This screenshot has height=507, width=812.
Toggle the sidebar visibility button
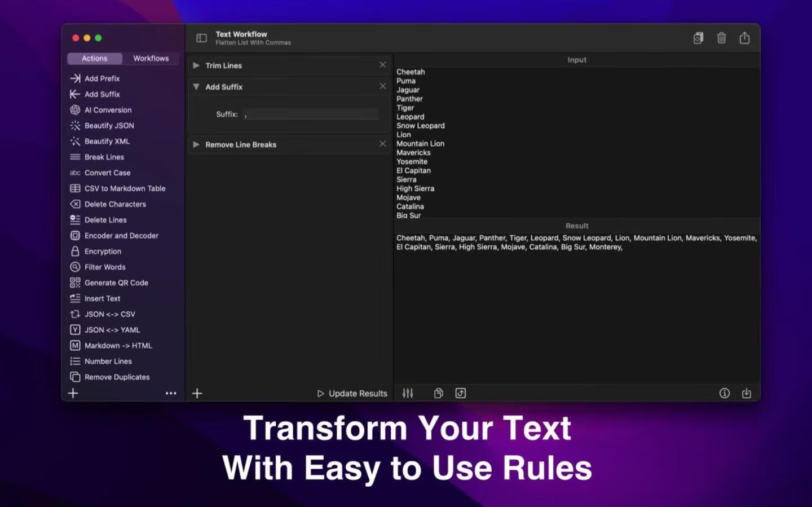pos(201,38)
